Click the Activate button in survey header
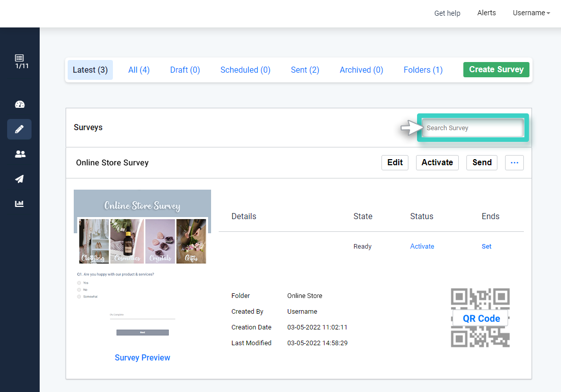The width and height of the screenshot is (561, 392). click(437, 163)
